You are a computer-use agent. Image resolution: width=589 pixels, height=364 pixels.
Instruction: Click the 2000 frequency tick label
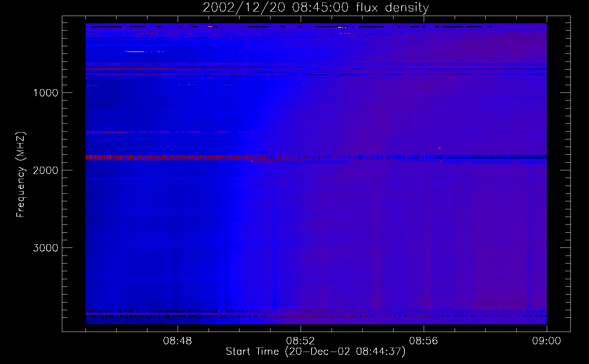(x=46, y=170)
